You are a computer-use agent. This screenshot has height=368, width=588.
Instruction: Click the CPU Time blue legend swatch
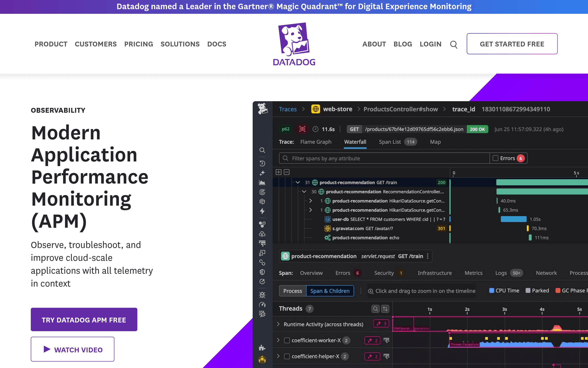click(491, 290)
